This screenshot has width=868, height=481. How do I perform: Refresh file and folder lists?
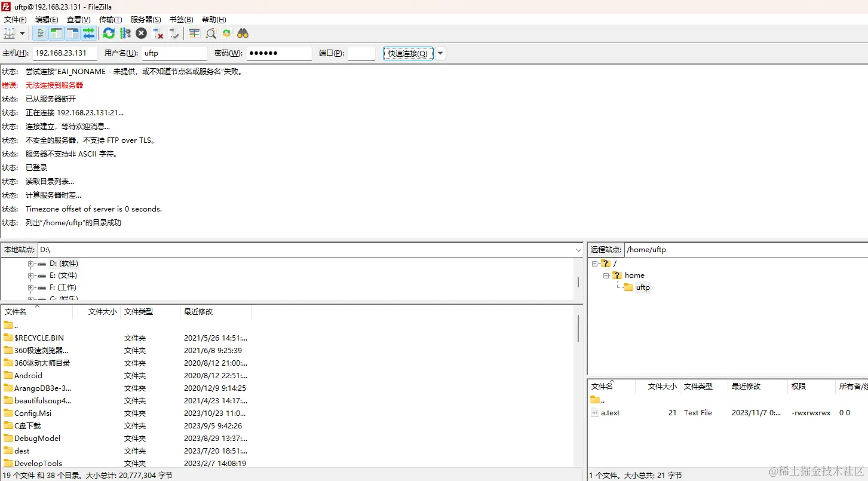pyautogui.click(x=109, y=33)
